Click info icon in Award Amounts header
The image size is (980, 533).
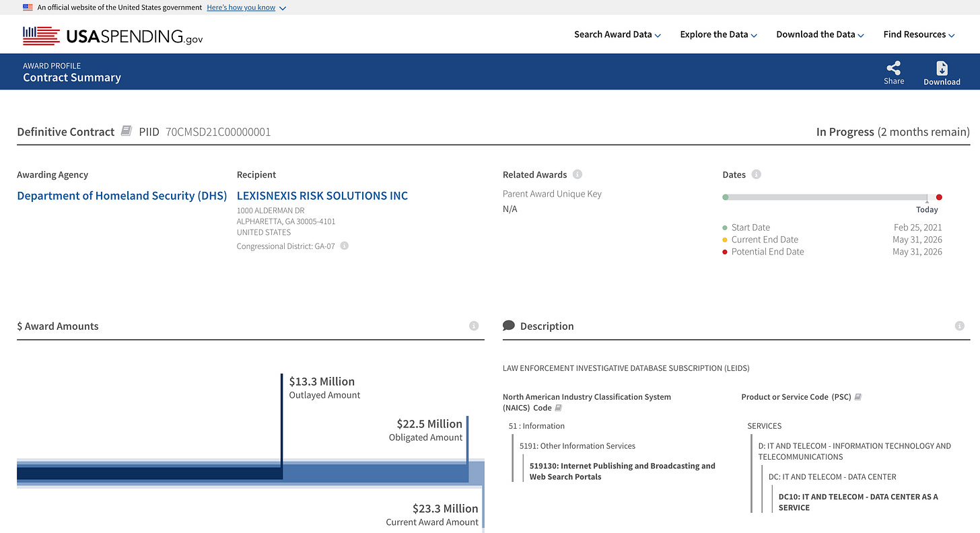[x=474, y=326]
